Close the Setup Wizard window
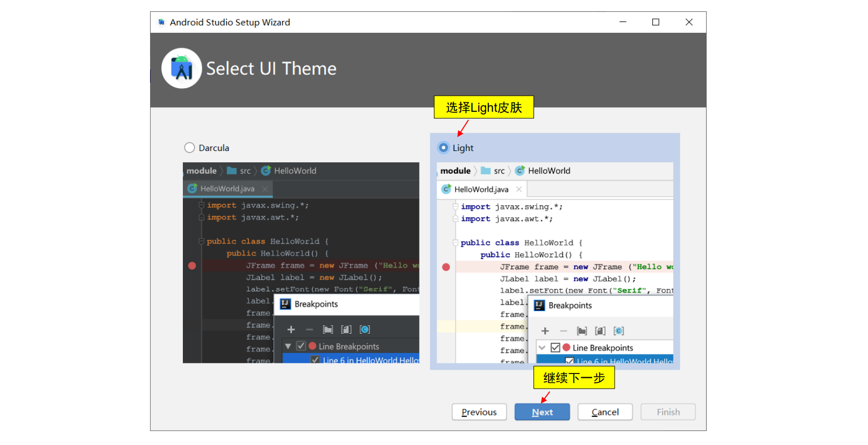 coord(689,22)
